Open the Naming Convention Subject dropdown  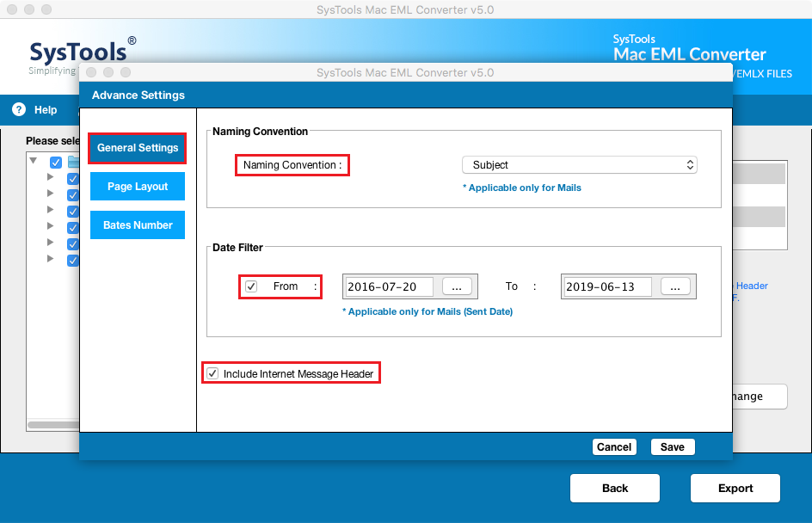579,164
